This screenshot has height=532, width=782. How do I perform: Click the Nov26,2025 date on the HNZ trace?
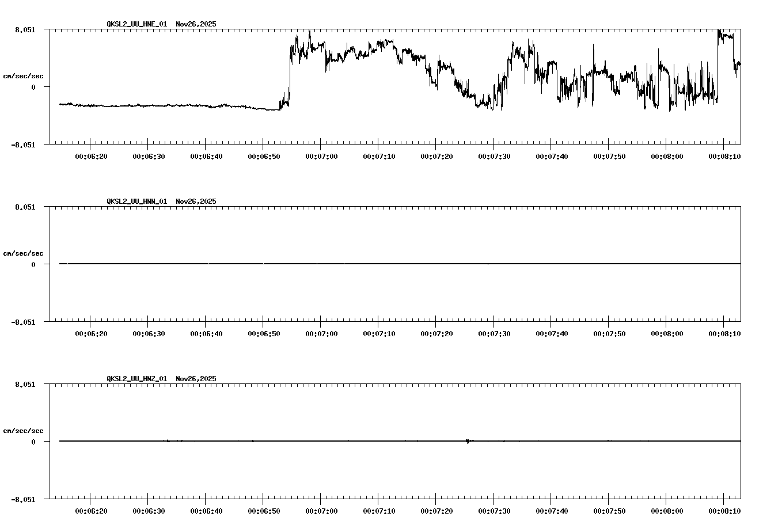click(x=195, y=379)
